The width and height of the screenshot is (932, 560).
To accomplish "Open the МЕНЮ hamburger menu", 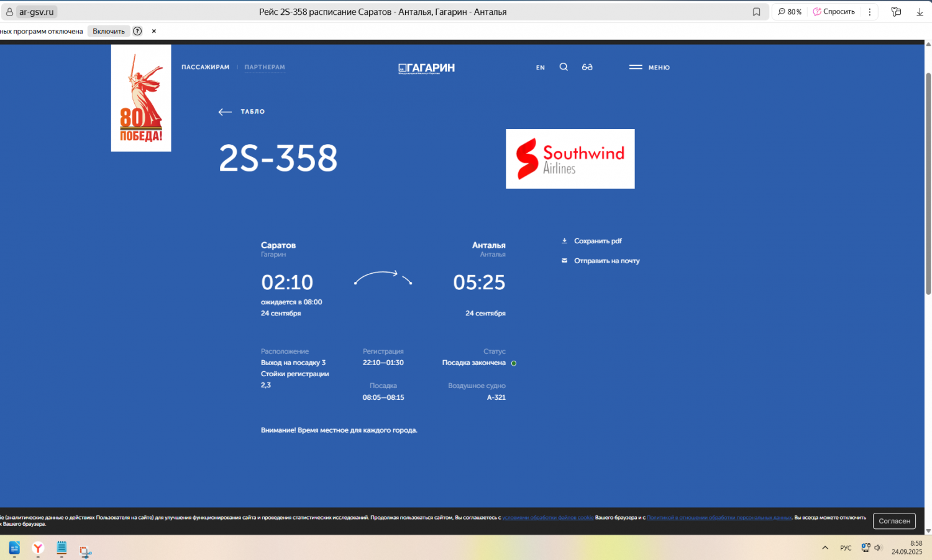I will point(649,67).
